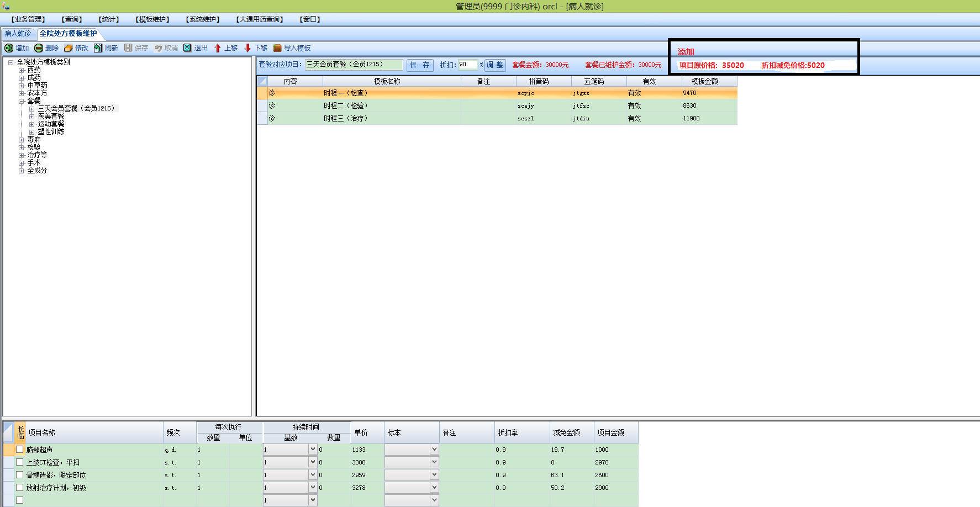Tick the checkbox for 放射治疗计划，初级
980x507 pixels.
click(20, 488)
